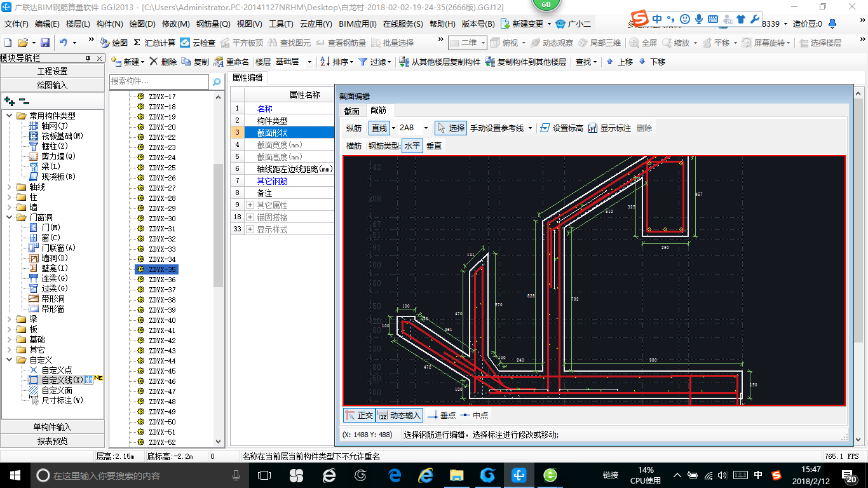This screenshot has width=868, height=488.
Task: Click 显示标注 in the section editor
Action: pos(609,128)
